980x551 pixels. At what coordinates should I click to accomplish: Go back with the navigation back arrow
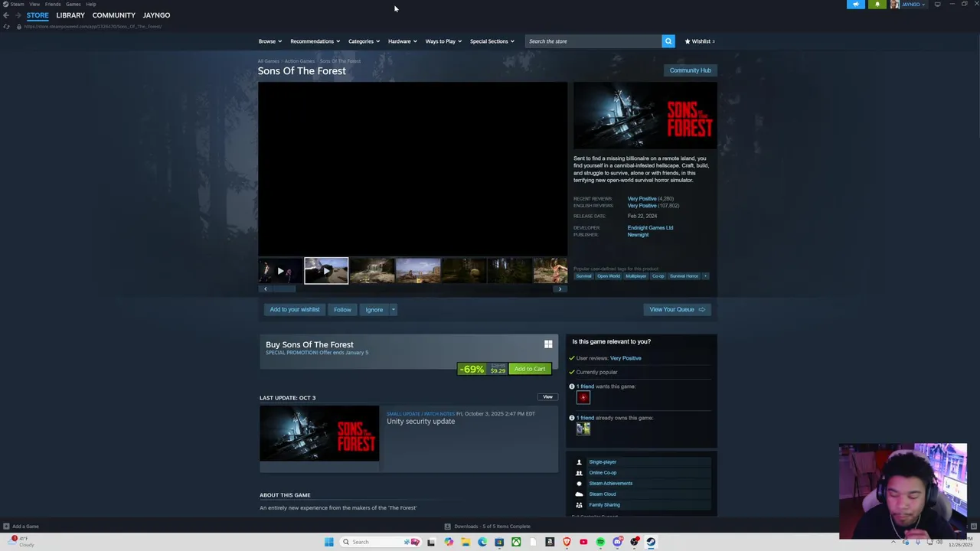pyautogui.click(x=6, y=15)
